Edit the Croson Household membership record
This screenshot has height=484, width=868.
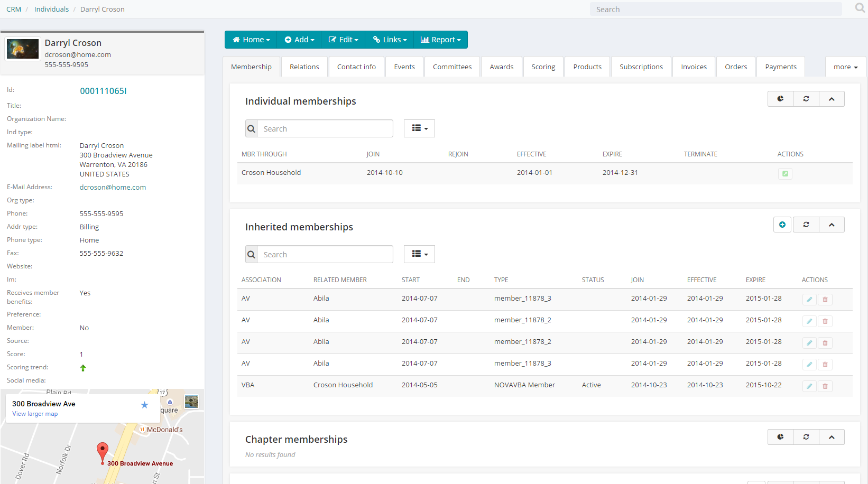point(785,173)
